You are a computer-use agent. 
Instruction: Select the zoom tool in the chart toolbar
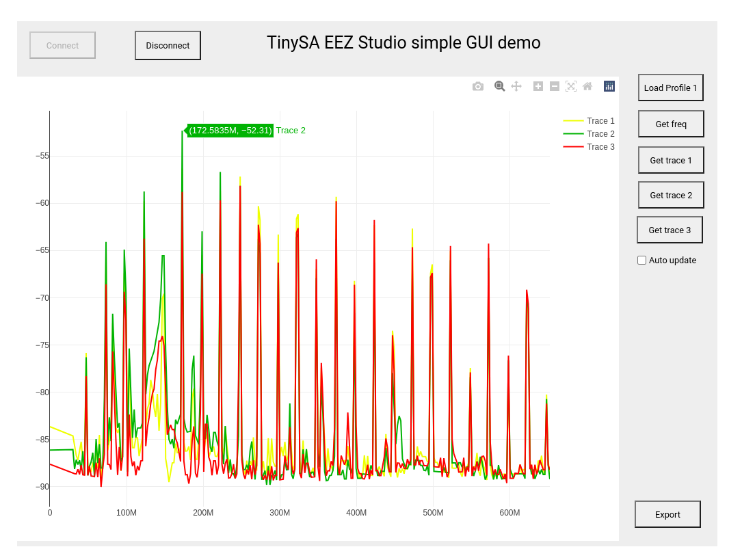tap(499, 86)
